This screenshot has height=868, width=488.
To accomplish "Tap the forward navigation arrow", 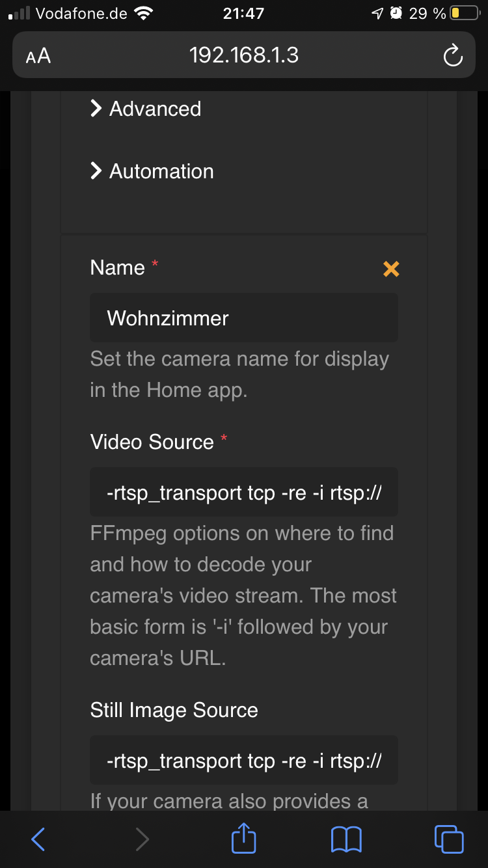I will 142,839.
